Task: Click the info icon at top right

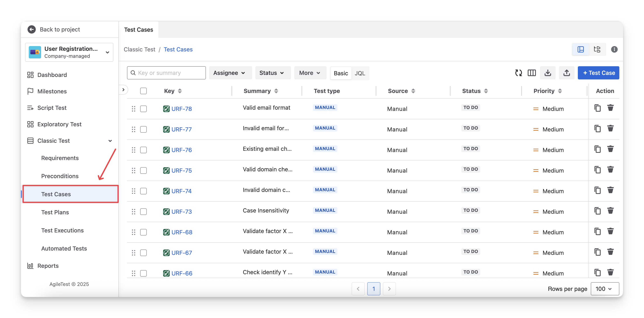Action: (x=614, y=49)
